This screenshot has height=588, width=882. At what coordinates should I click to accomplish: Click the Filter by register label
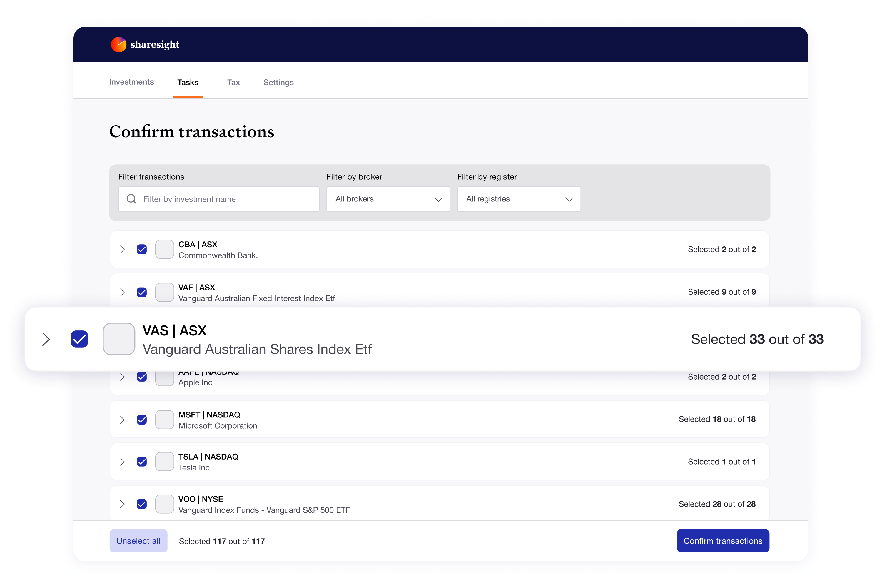487,177
